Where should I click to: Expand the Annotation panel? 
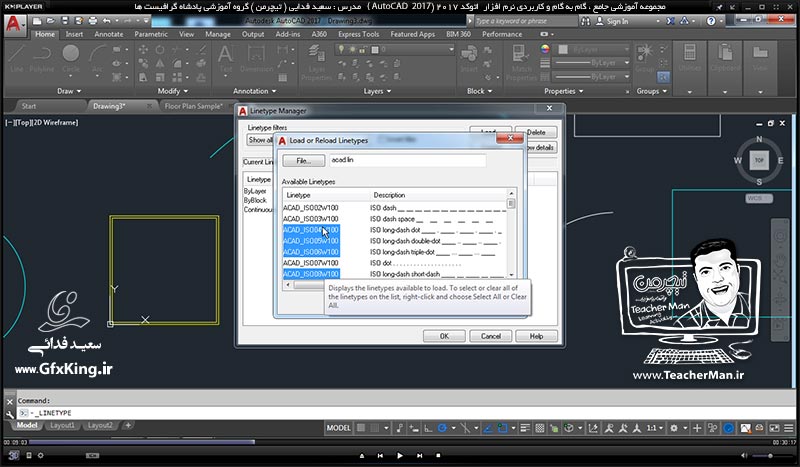(x=255, y=91)
